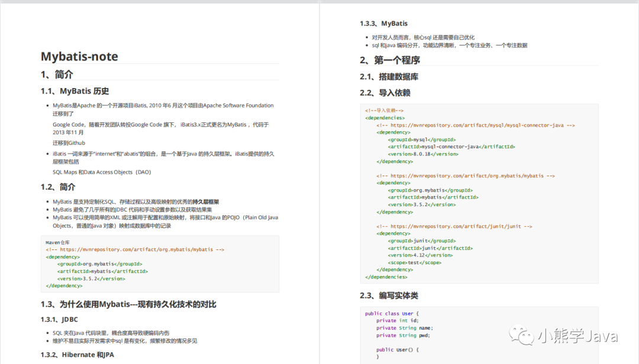The image size is (639, 364).
Task: Click the closing "</dependencies>" tag
Action: click(386, 277)
